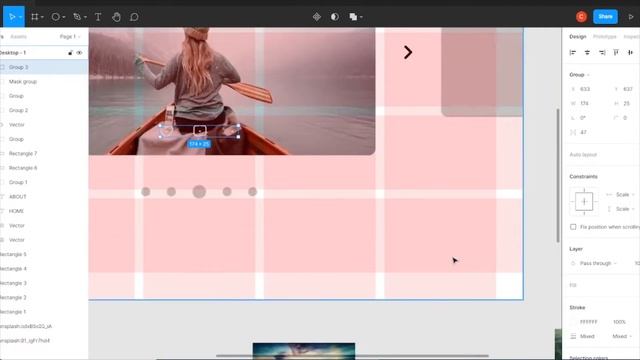Click the play icon on the canoe image
The height and width of the screenshot is (360, 640).
(x=200, y=131)
